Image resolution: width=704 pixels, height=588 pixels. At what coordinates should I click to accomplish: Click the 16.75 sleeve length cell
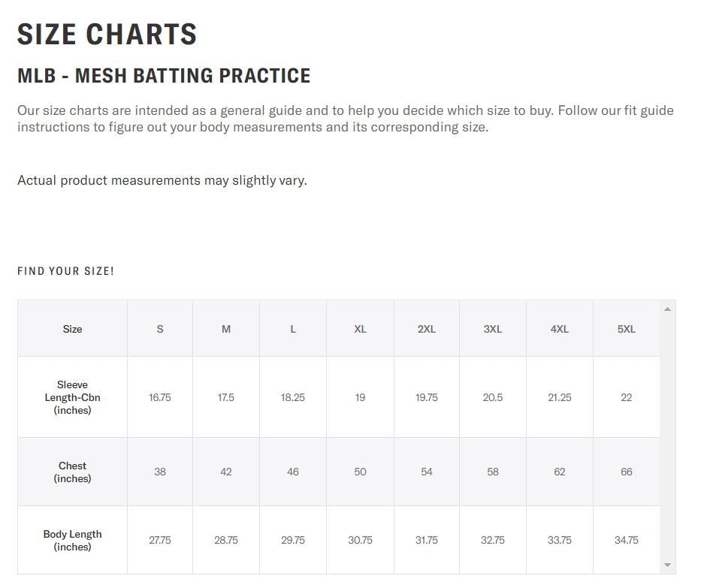pos(160,397)
